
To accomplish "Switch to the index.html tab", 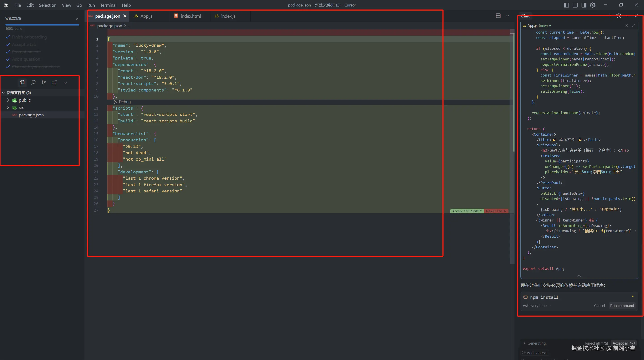I will tap(190, 16).
